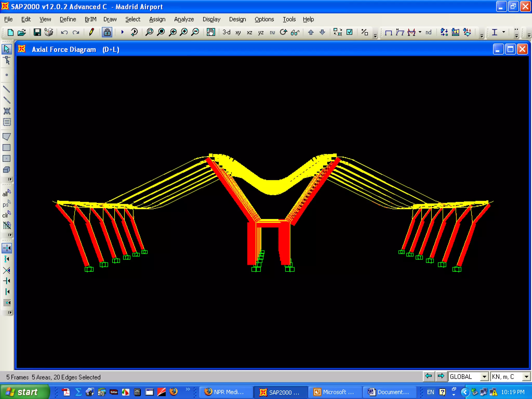Click the Lock/Unlock Model padlock icon
This screenshot has width=532, height=399.
pyautogui.click(x=107, y=32)
